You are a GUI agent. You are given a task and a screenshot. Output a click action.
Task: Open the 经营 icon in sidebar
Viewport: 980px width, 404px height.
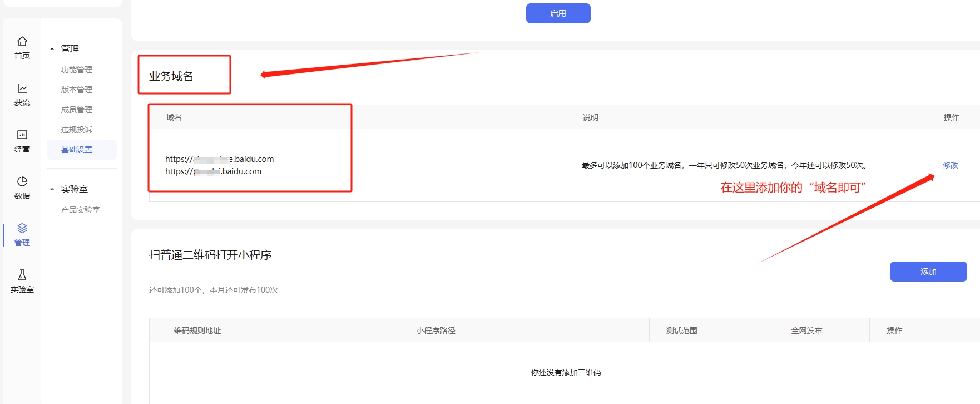coord(22,135)
